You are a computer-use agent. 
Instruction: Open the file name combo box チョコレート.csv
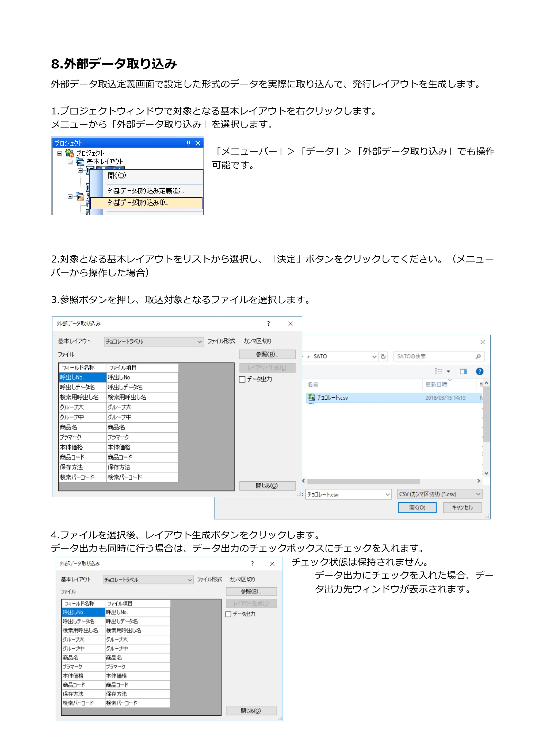click(349, 494)
